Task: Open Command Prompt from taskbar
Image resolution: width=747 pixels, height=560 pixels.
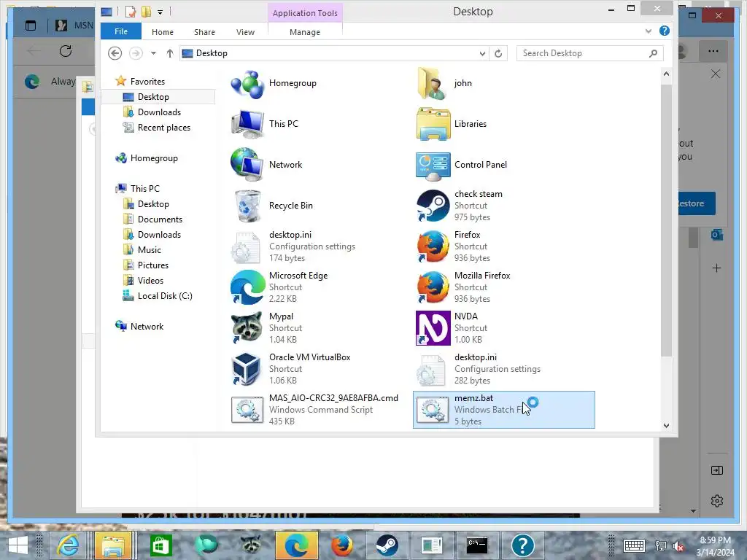Action: point(477,545)
